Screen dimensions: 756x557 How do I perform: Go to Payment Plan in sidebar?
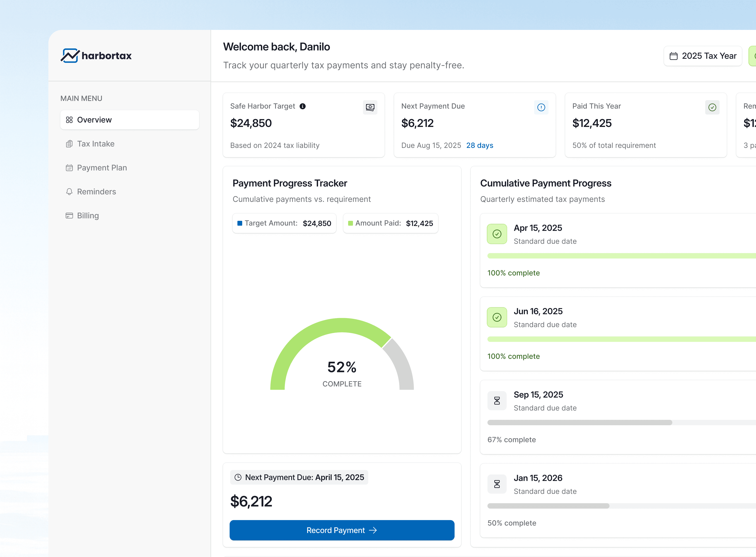coord(102,168)
